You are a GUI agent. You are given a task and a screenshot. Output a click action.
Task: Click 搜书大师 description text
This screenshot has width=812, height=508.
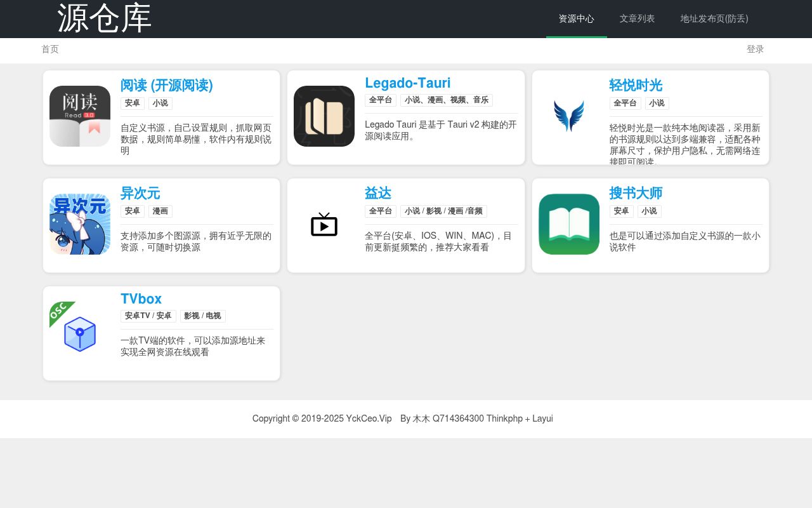click(x=686, y=241)
